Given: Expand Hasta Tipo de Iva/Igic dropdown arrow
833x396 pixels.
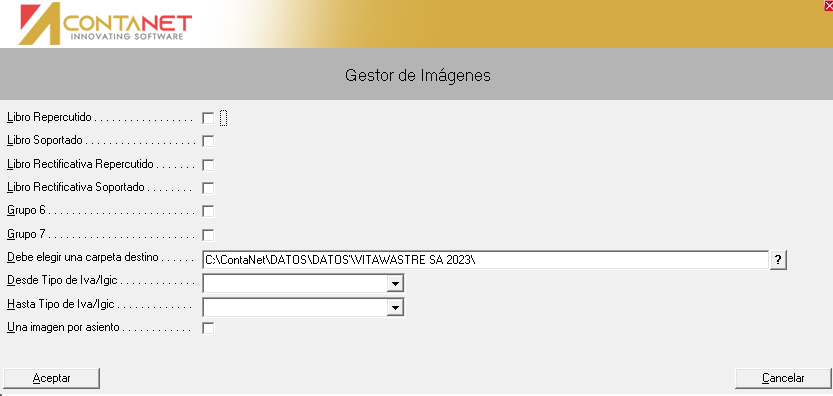Looking at the screenshot, I should tap(395, 307).
